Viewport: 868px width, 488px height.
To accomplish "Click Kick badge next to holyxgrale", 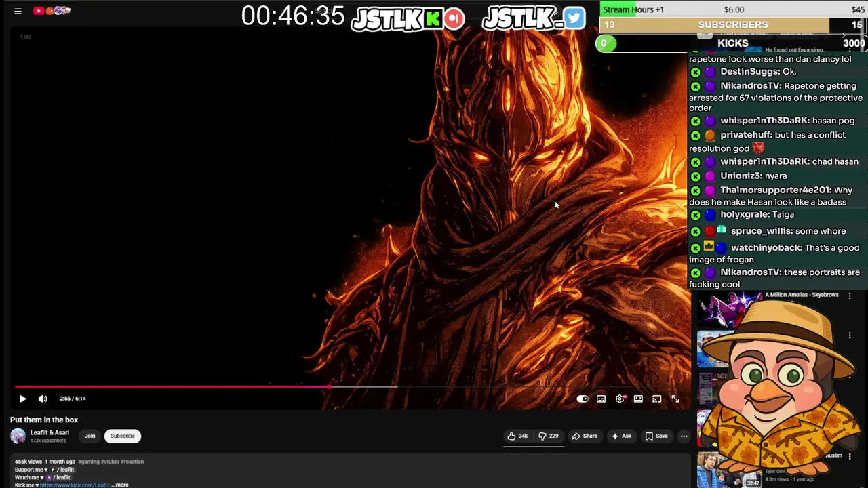I will coord(695,215).
